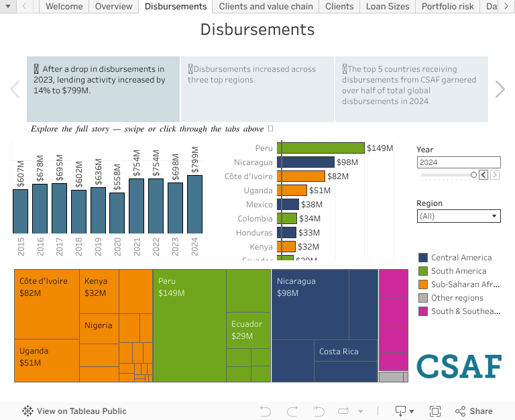The width and height of the screenshot is (515, 420).
Task: Enter full screen mode
Action: tap(435, 411)
